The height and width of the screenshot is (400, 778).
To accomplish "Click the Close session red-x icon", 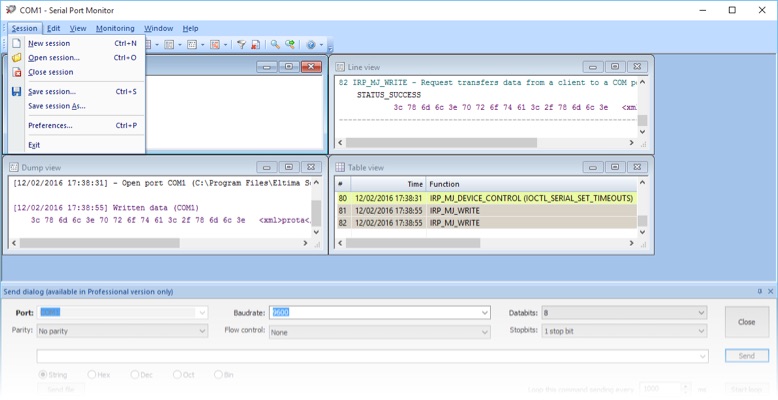I will coord(16,72).
